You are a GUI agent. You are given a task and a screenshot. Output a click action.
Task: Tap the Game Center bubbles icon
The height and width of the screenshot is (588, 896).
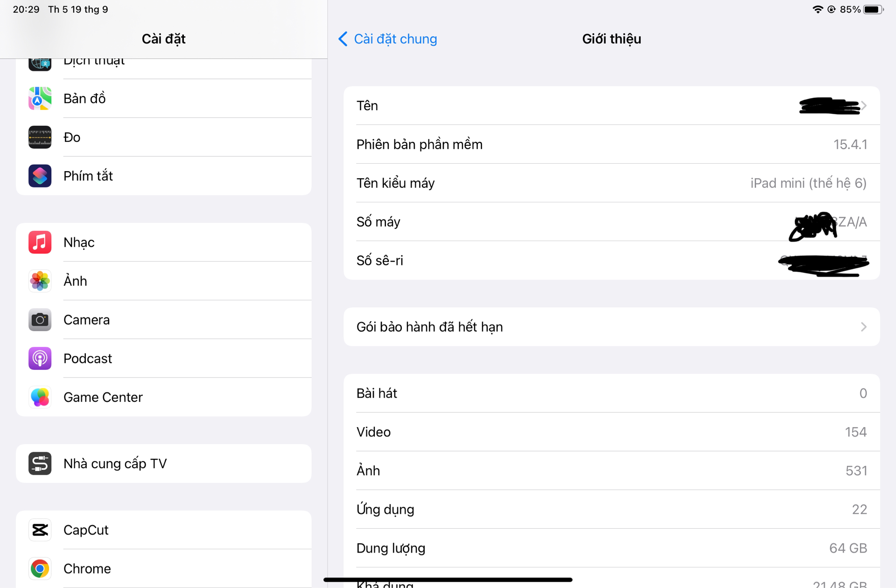click(x=40, y=397)
